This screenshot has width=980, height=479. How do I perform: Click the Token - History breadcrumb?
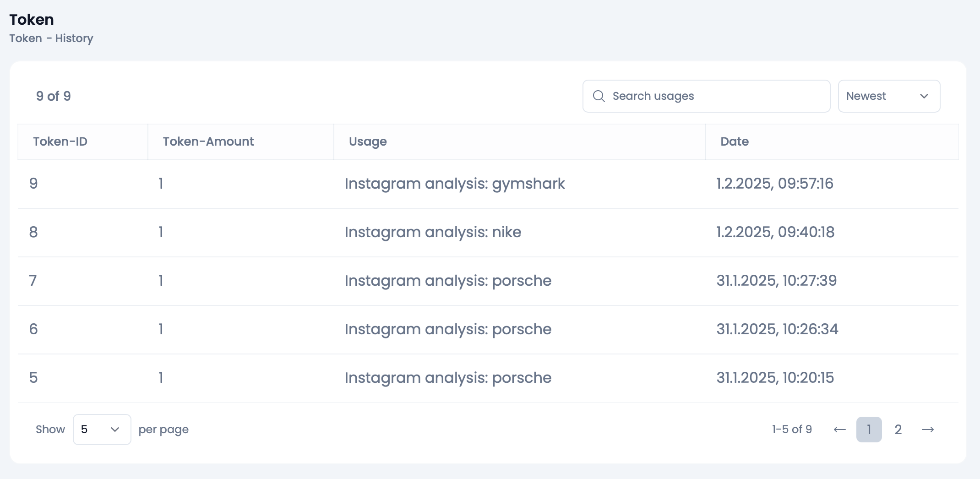point(51,38)
